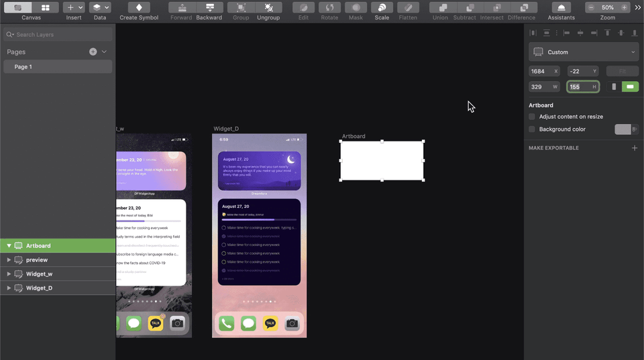This screenshot has height=360, width=644.
Task: Enable Background color checkbox
Action: tap(532, 129)
